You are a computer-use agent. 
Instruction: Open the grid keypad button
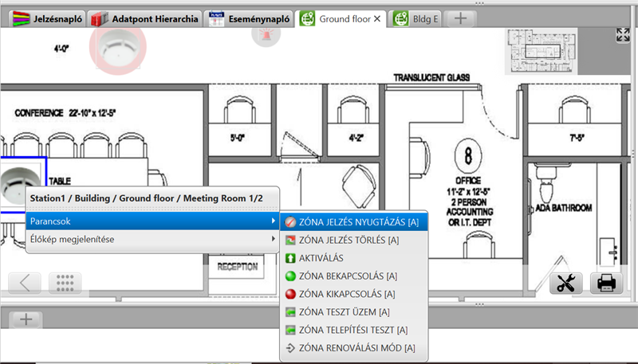(x=65, y=283)
